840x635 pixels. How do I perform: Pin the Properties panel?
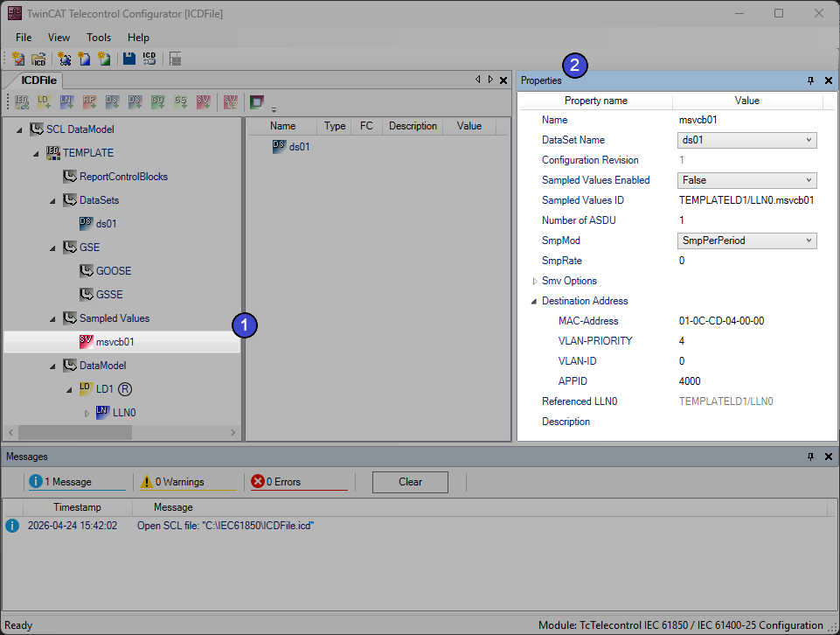coord(810,80)
